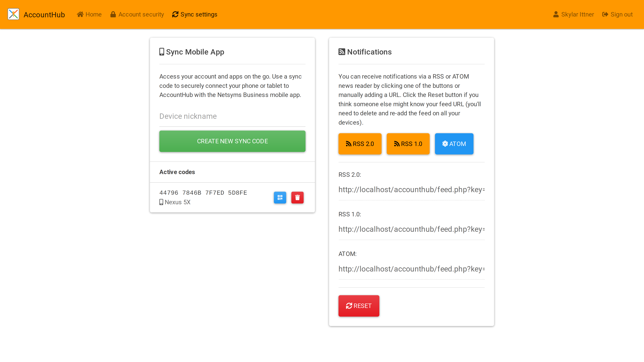Select the RSS 1.0 feed URL field

(x=412, y=229)
